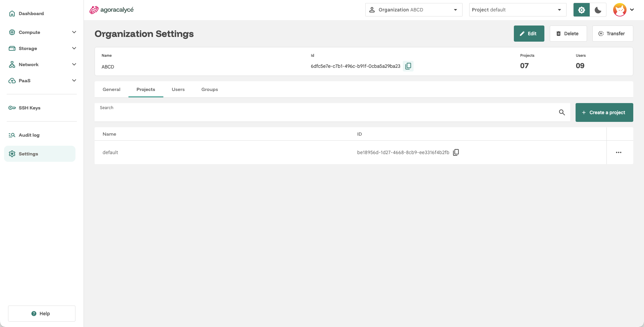This screenshot has width=644, height=327.
Task: Open the green settings gear in header
Action: [582, 10]
